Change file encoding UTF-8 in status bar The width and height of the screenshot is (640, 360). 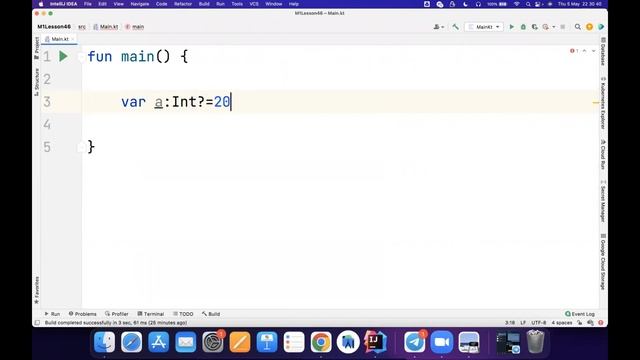click(x=539, y=323)
